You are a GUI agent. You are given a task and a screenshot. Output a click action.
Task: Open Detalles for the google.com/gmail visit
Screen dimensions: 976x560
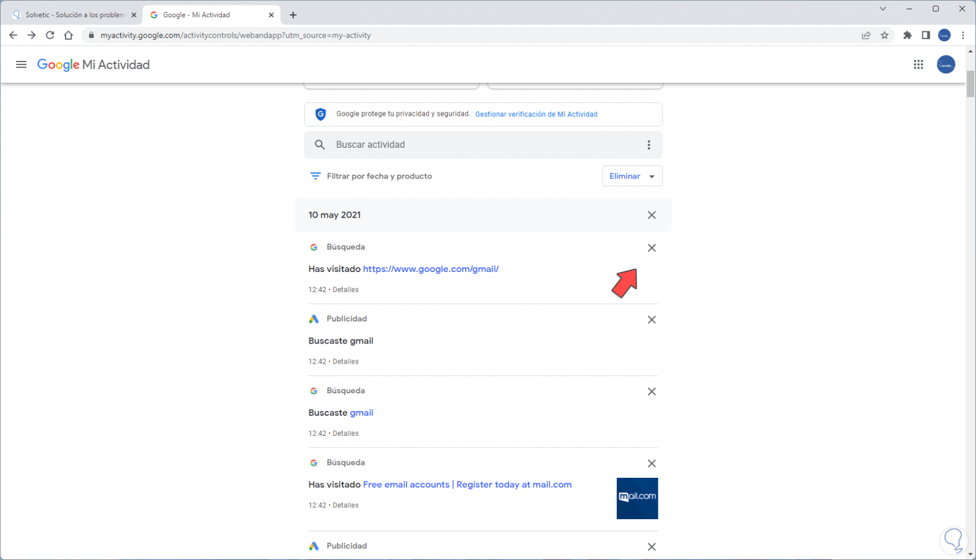point(345,290)
